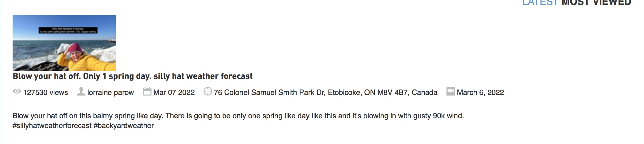Viewport: 644px width, 144px height.
Task: Click the user profile icon beside lorraine parow
Action: coord(81,91)
